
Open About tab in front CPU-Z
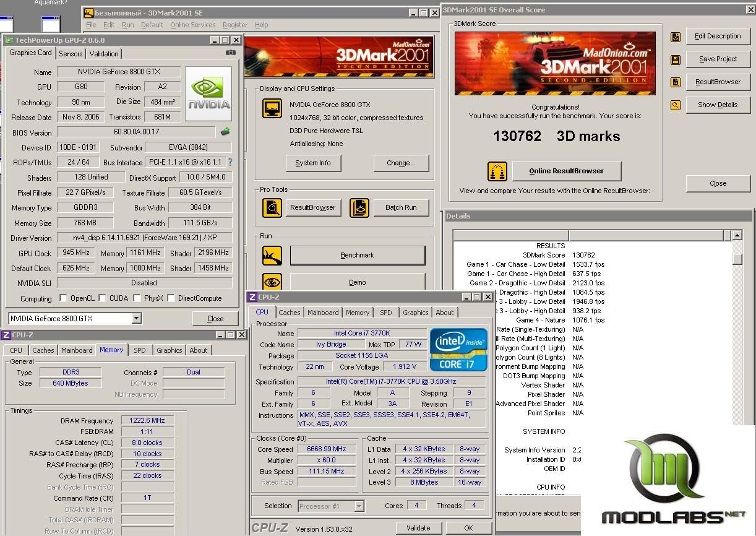coord(444,313)
